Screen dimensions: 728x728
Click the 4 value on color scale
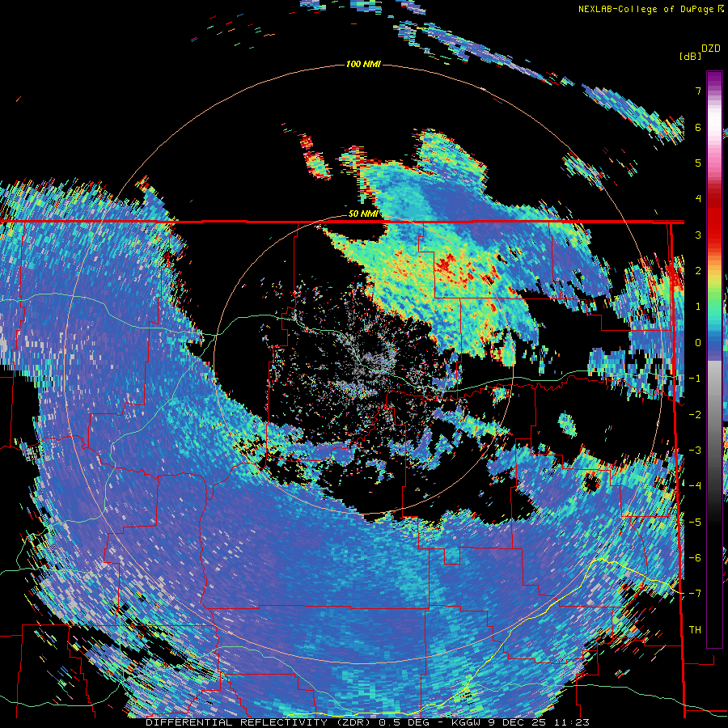point(698,199)
